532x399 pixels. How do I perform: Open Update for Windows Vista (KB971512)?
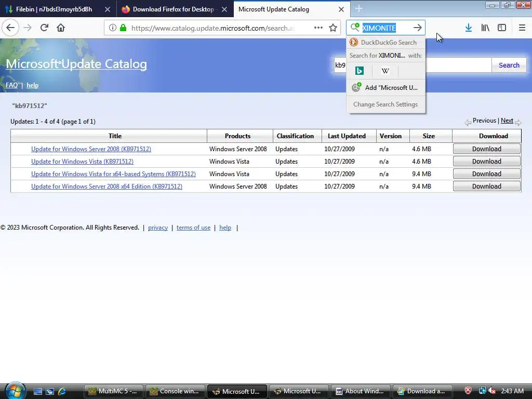click(82, 162)
